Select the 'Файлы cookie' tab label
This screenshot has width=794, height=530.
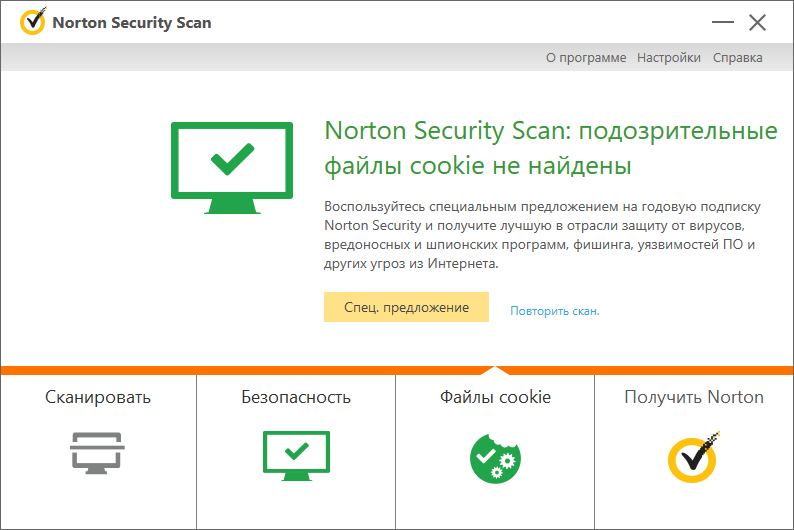click(495, 397)
